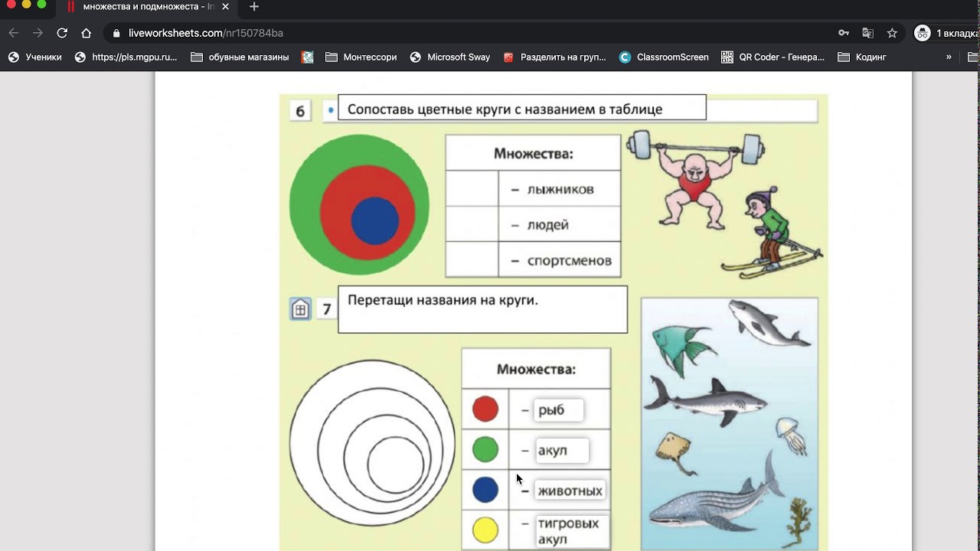This screenshot has height=551, width=980.
Task: Click the red circle in table
Action: pos(485,409)
